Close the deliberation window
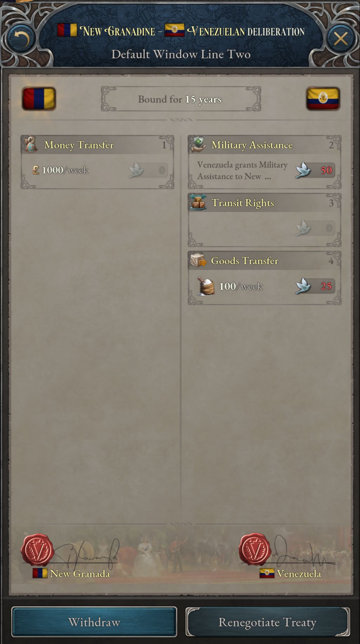 (x=340, y=39)
